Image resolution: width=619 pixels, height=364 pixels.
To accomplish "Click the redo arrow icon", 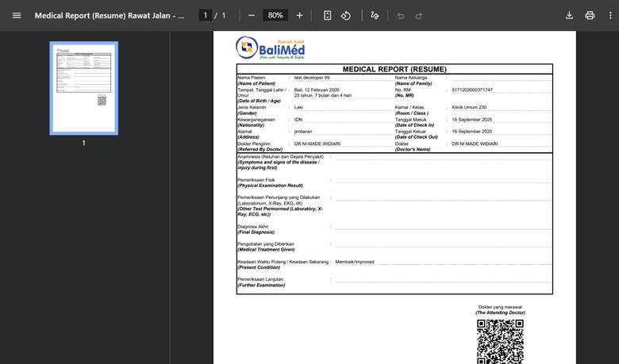I will point(419,15).
